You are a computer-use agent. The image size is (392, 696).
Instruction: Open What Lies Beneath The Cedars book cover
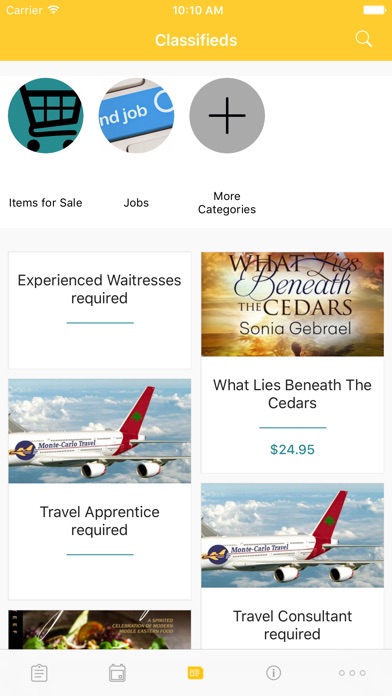293,304
